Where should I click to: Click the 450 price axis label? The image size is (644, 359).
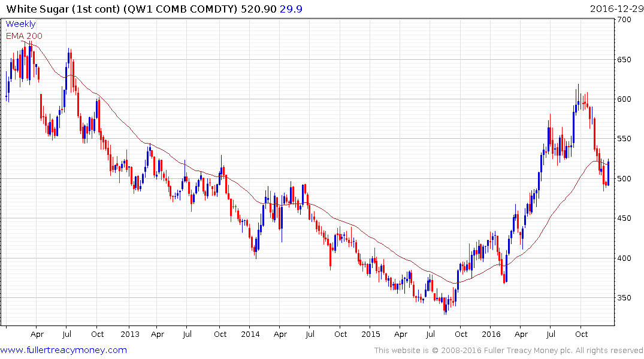coord(624,218)
